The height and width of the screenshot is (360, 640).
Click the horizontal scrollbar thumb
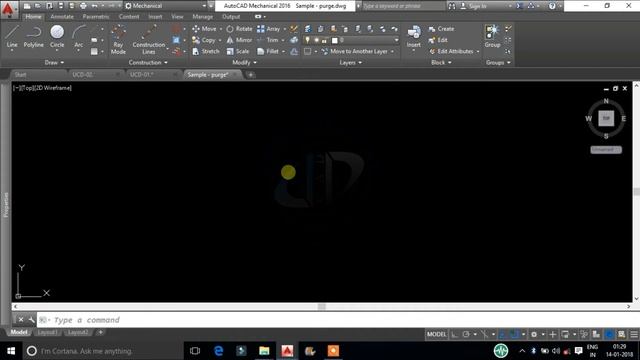322,307
